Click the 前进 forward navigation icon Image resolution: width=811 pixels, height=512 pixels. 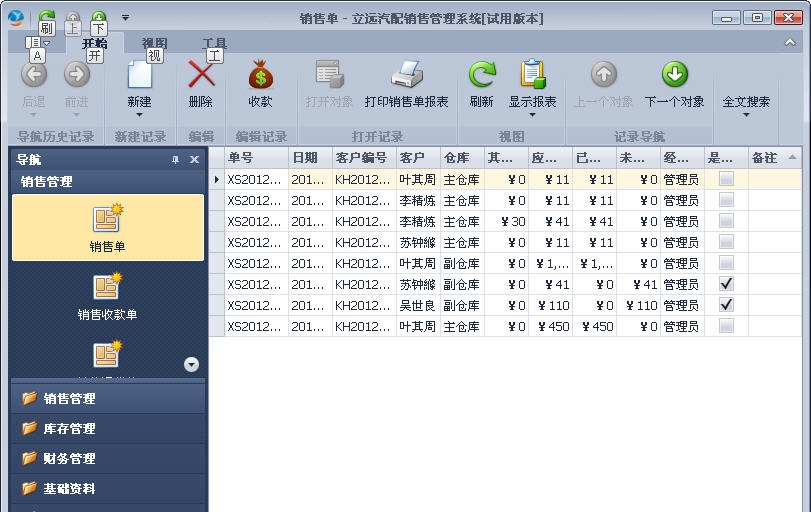click(x=77, y=75)
